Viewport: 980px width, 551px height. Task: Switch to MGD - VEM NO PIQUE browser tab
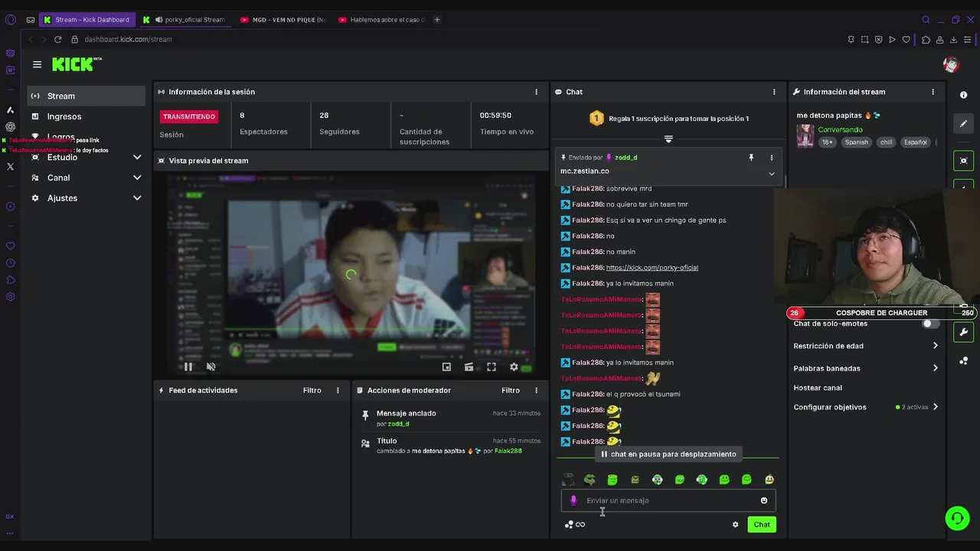282,20
